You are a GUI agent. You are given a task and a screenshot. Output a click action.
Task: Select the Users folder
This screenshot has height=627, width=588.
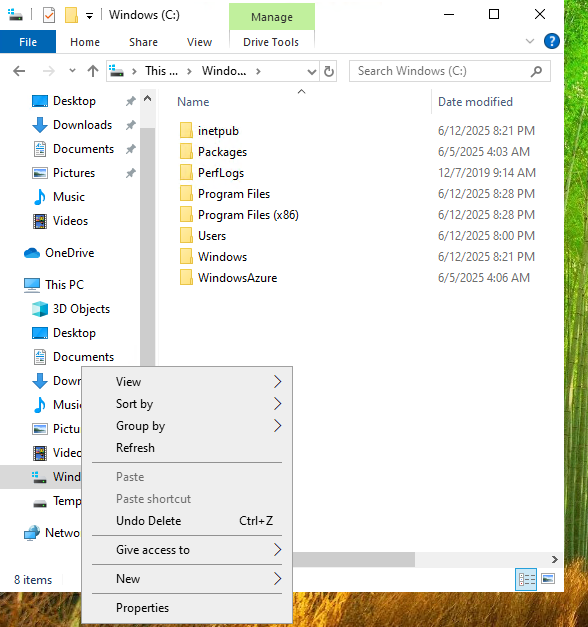tap(212, 236)
